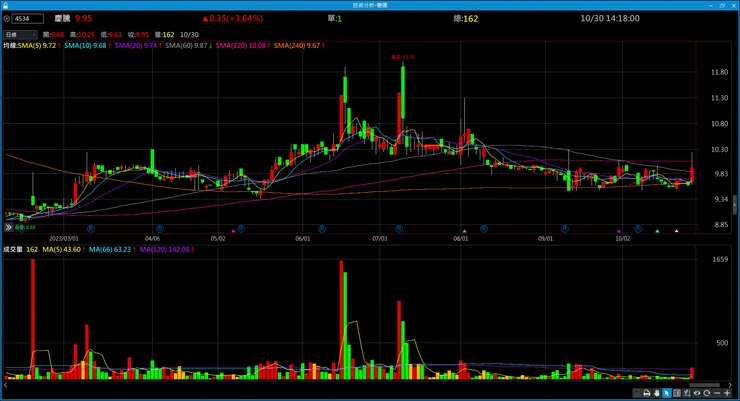740x401 pixels.
Task: Click the 1659 volume axis label
Action: 720,259
